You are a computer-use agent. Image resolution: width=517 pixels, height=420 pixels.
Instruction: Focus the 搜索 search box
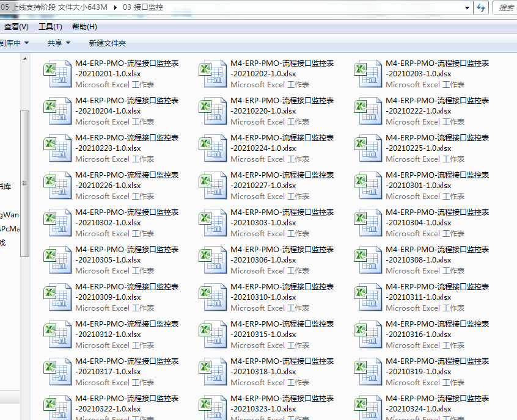tap(505, 7)
